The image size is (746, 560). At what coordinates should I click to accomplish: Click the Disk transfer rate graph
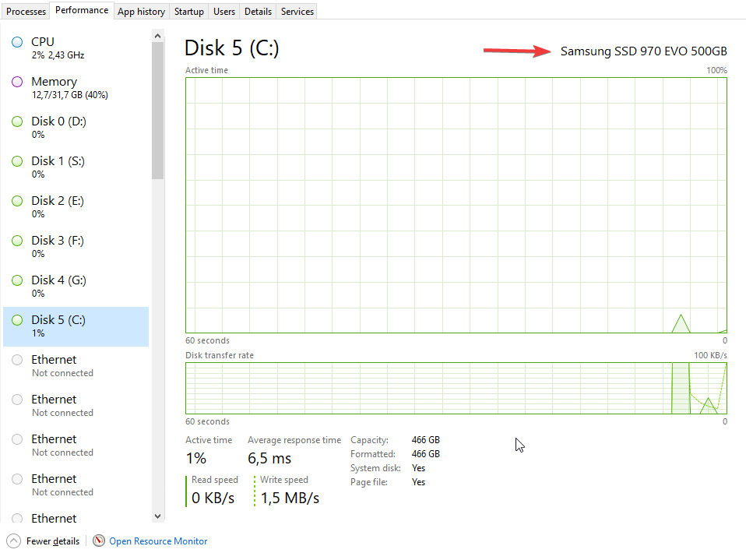coord(456,388)
